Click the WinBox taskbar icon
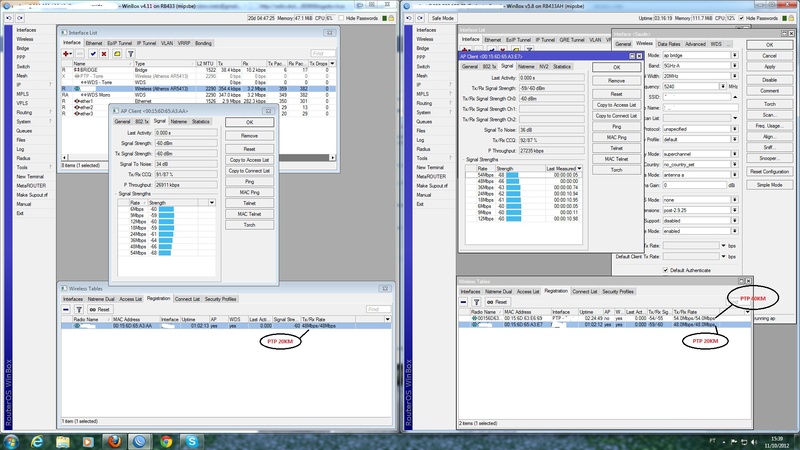This screenshot has height=450, width=800. pos(140,441)
